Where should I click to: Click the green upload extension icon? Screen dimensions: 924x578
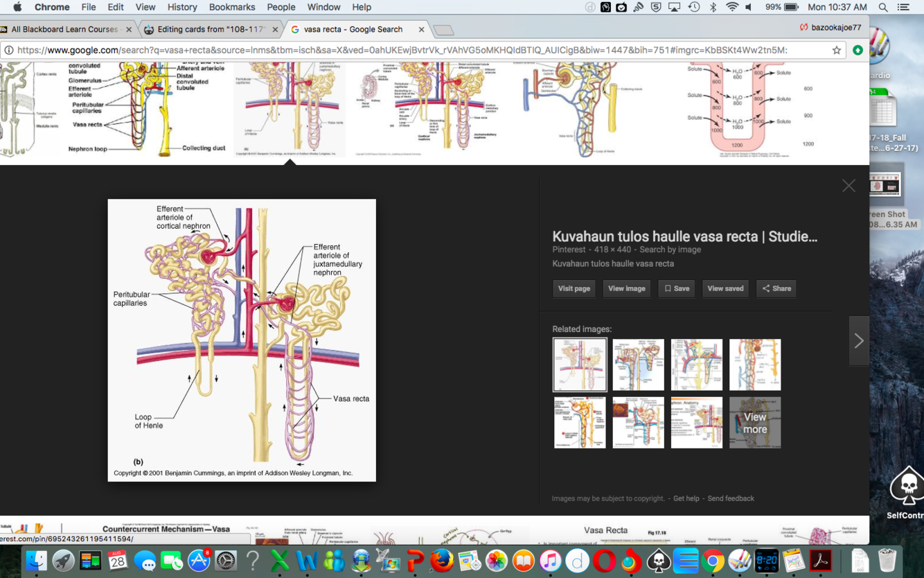tap(858, 50)
